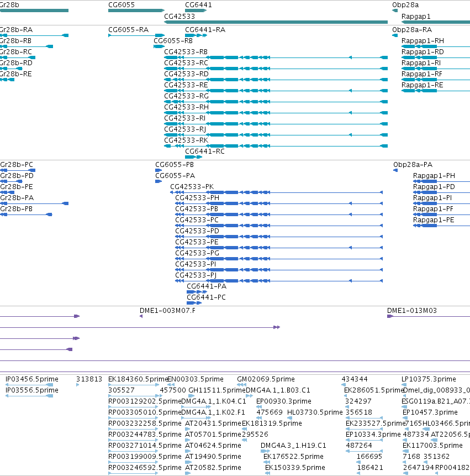Select the IP03556.5prime EST label
Screen dimensions: 470x476
pos(32,390)
